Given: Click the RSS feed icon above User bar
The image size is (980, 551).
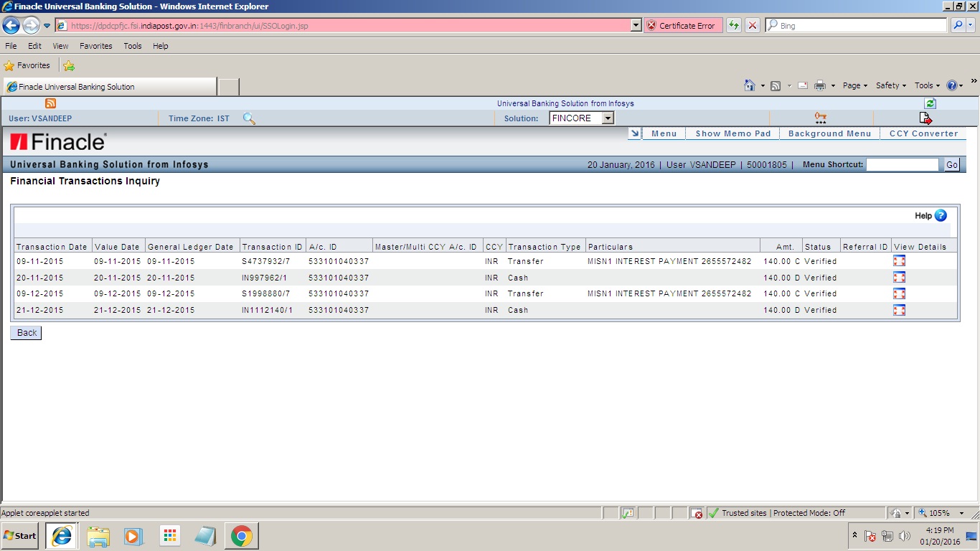Looking at the screenshot, I should [x=50, y=103].
